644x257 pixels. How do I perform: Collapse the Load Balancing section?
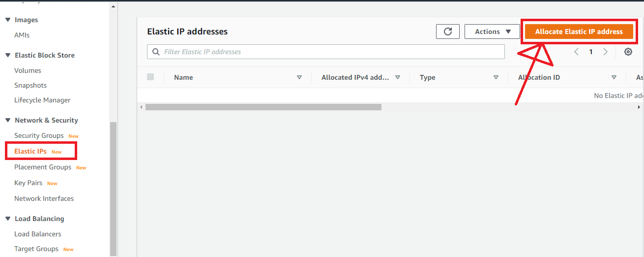pyautogui.click(x=7, y=219)
